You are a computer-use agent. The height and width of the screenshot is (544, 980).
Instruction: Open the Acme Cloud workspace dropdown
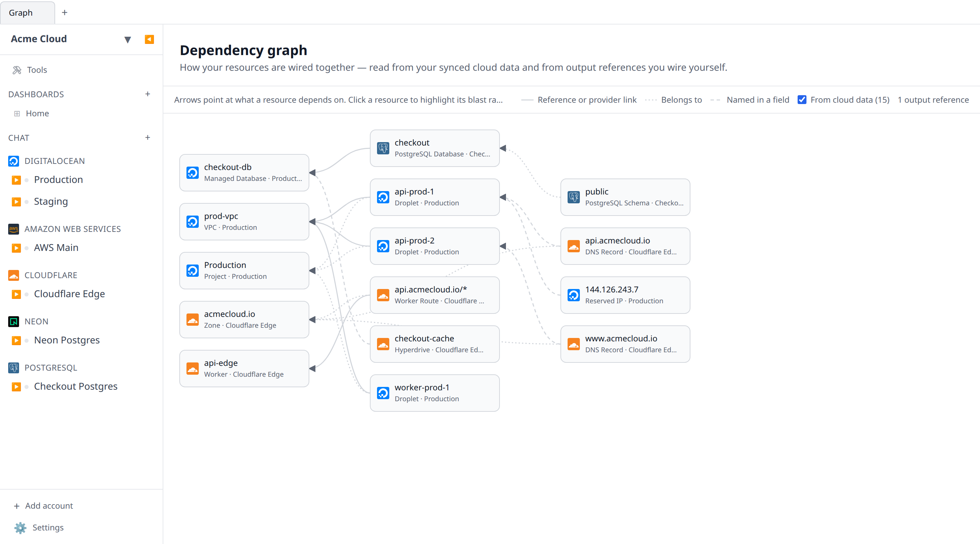coord(128,39)
